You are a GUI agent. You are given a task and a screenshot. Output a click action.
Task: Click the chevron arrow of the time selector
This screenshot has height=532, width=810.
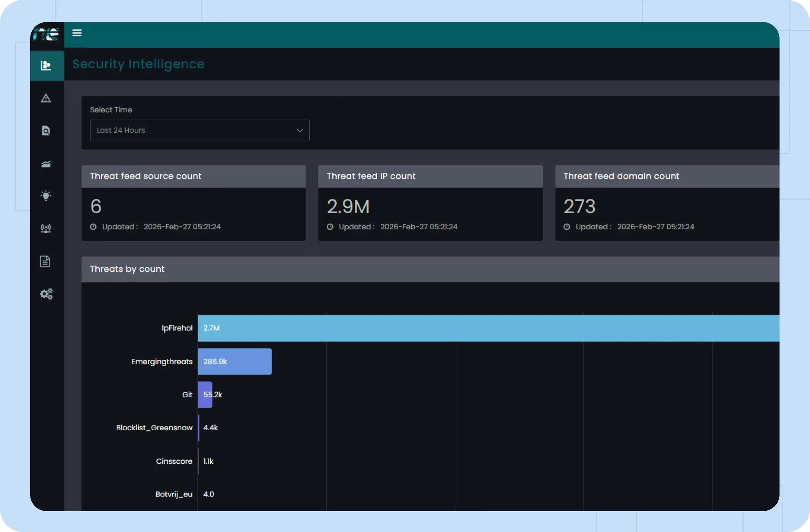300,130
